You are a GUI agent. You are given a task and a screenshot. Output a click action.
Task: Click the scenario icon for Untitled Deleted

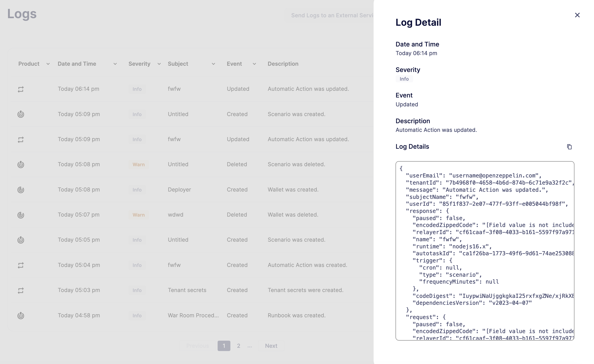tap(20, 164)
